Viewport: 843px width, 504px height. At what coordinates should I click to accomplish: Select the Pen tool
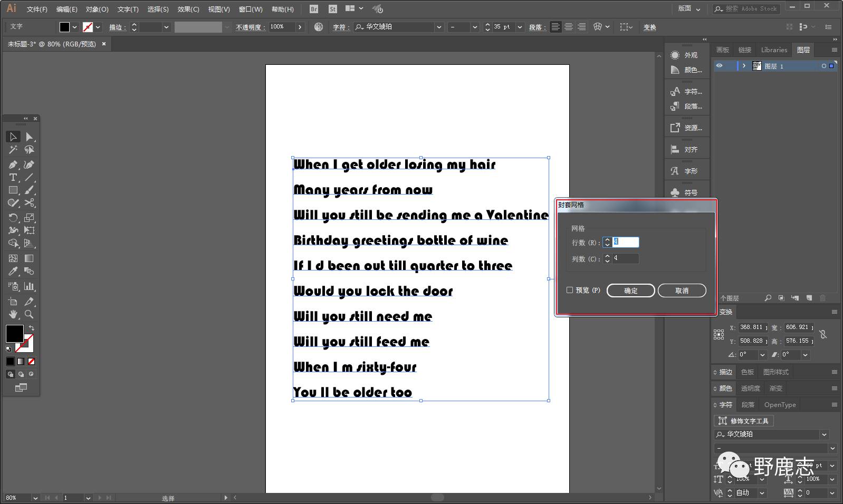(x=13, y=164)
